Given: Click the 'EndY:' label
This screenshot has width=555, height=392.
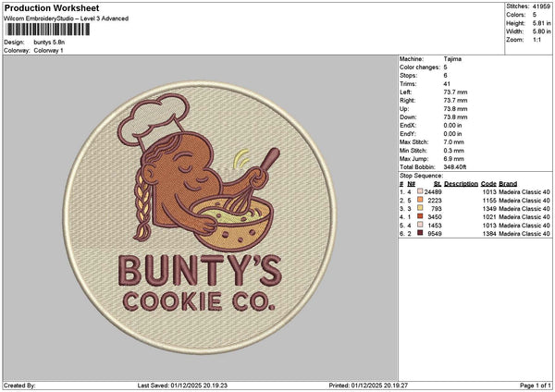Looking at the screenshot, I should pyautogui.click(x=408, y=134).
